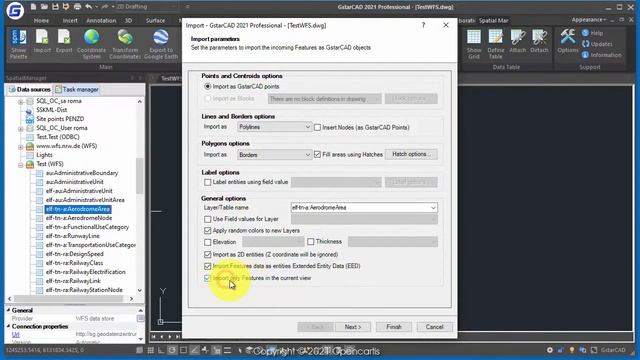Toggle Apply random colors to new Layers
640x360 pixels.
[207, 231]
